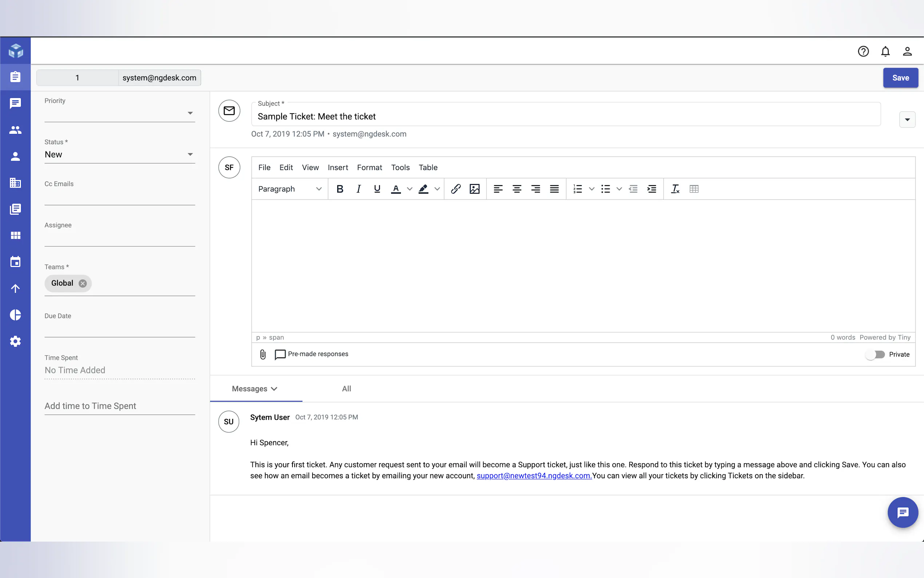Click the attachment paperclip icon

coord(263,355)
